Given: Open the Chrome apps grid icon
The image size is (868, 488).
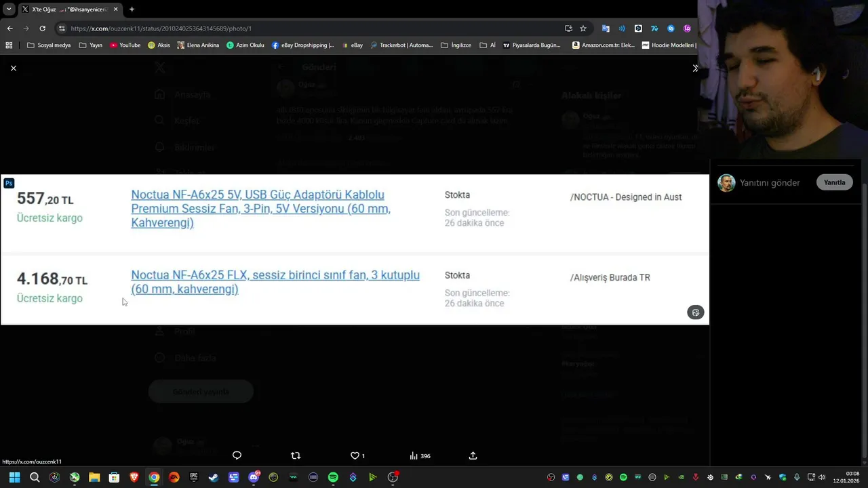Looking at the screenshot, I should (x=9, y=45).
